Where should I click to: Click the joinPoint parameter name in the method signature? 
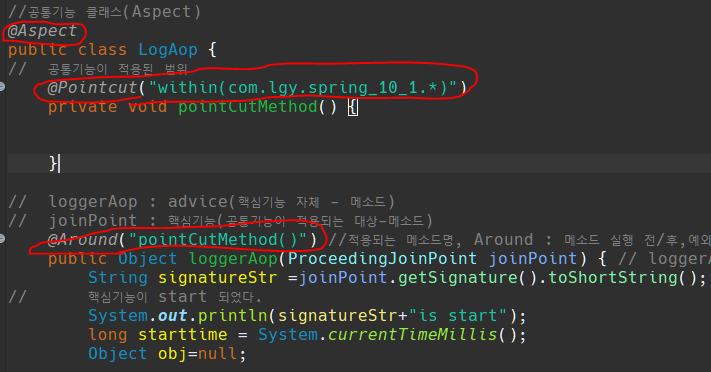point(532,259)
